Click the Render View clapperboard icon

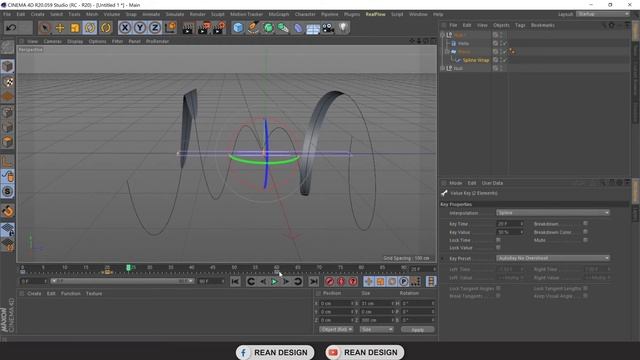pyautogui.click(x=188, y=28)
